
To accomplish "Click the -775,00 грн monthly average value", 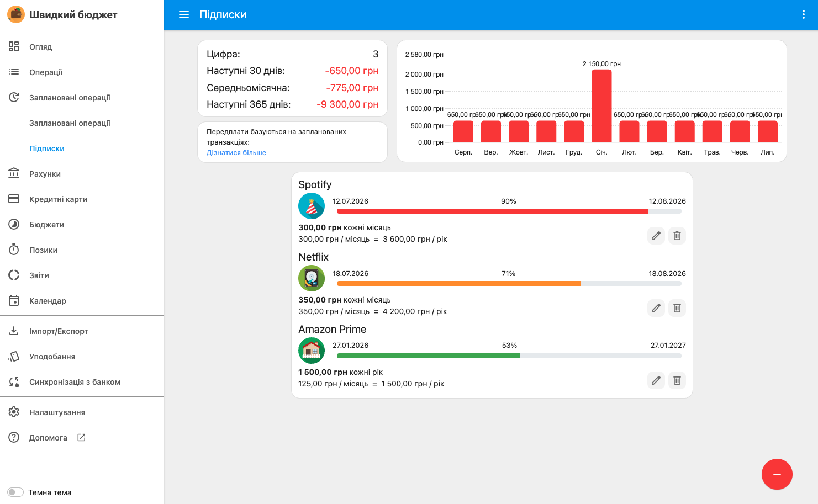I will 352,88.
